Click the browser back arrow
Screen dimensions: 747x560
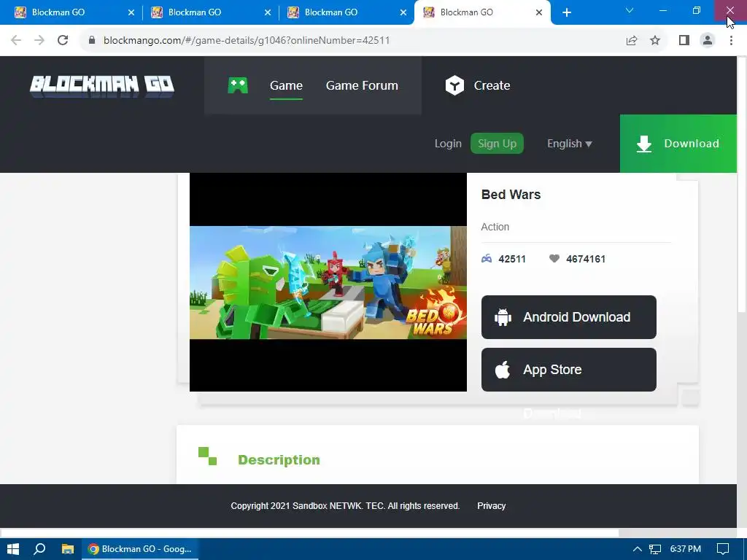[16, 40]
